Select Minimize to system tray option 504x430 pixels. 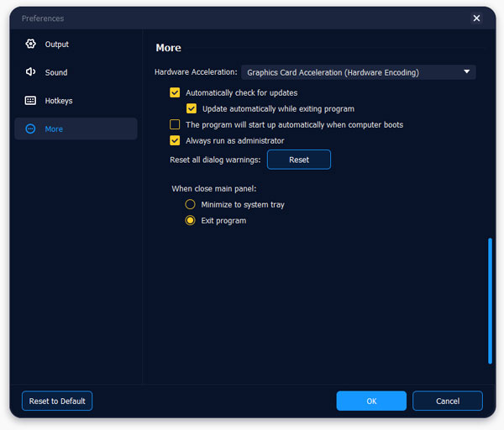tap(190, 205)
